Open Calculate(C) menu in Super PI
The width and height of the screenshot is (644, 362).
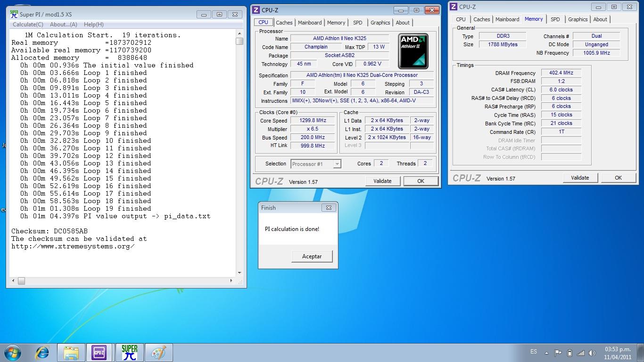(28, 25)
